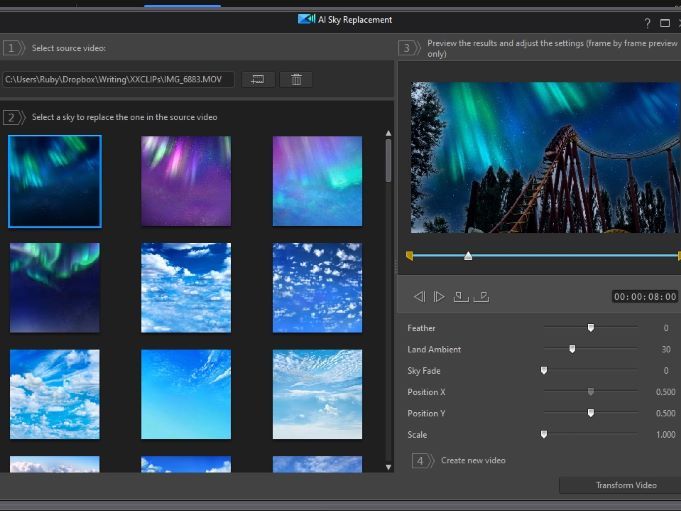Click the Land Ambient slider handle
The image size is (681, 511).
572,349
